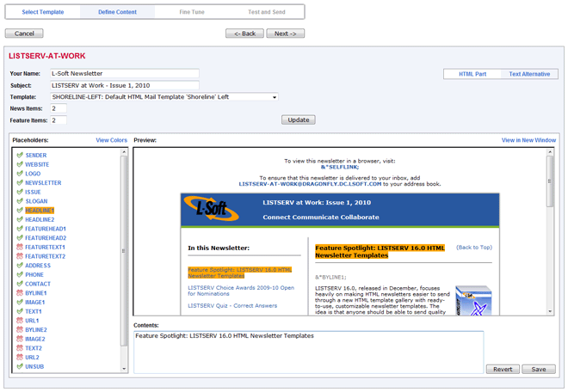Save the placeholder contents
Image resolution: width=568 pixels, height=392 pixels.
coord(539,369)
